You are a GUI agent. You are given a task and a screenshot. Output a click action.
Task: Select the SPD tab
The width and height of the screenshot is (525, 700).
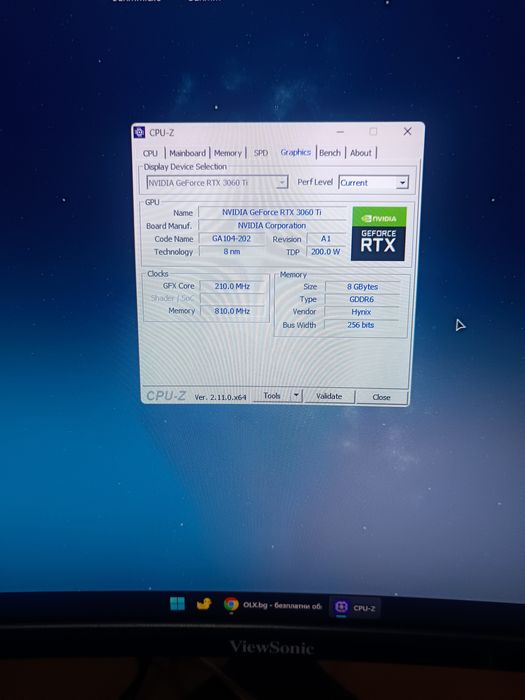[261, 153]
